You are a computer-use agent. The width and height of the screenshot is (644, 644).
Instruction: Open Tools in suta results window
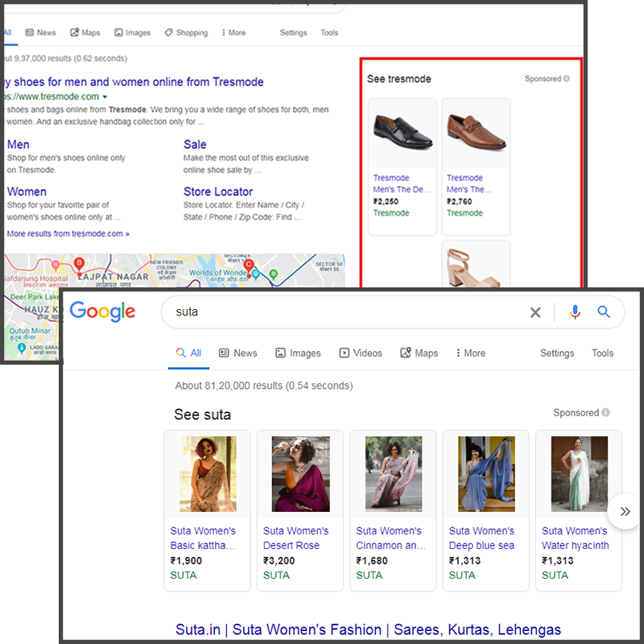click(602, 353)
